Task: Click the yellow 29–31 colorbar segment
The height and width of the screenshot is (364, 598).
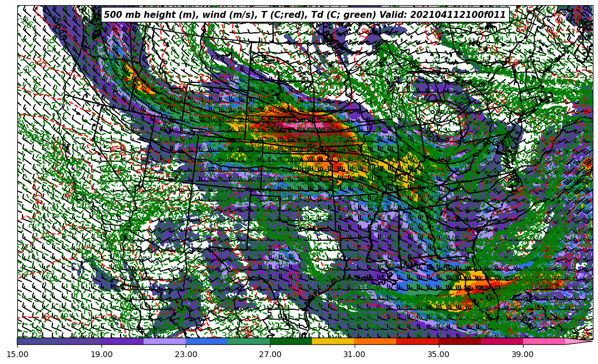Action: (333, 341)
